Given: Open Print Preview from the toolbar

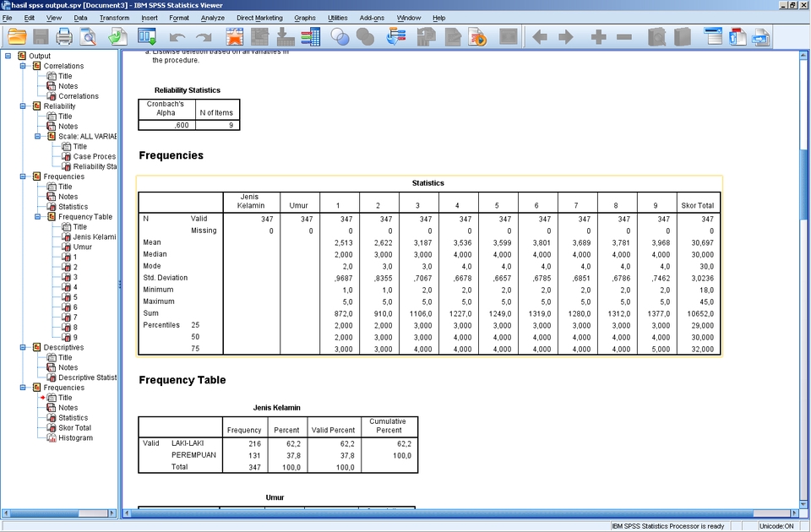Looking at the screenshot, I should pyautogui.click(x=87, y=36).
